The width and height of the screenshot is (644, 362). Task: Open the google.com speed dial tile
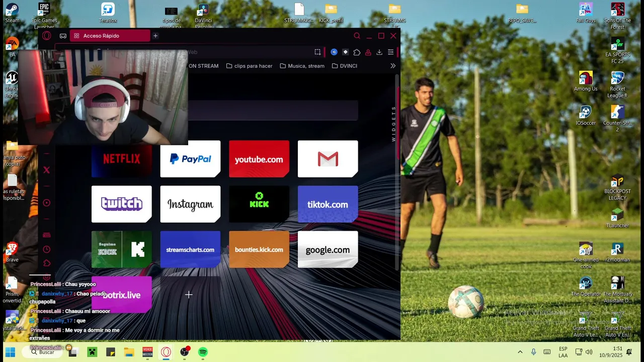pos(328,249)
